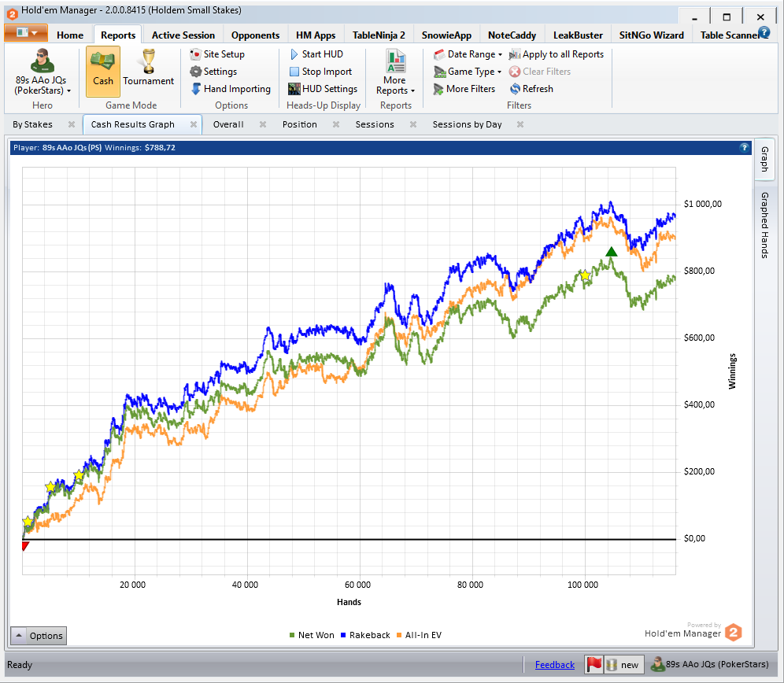Screen dimensions: 784x683
Task: Select the Tournament trophy icon
Action: coord(149,68)
